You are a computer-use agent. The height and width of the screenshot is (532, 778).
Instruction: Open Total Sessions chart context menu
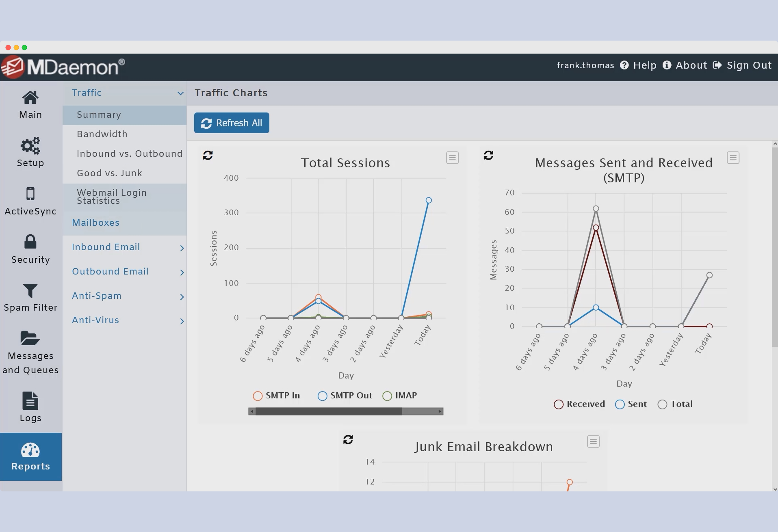[452, 158]
